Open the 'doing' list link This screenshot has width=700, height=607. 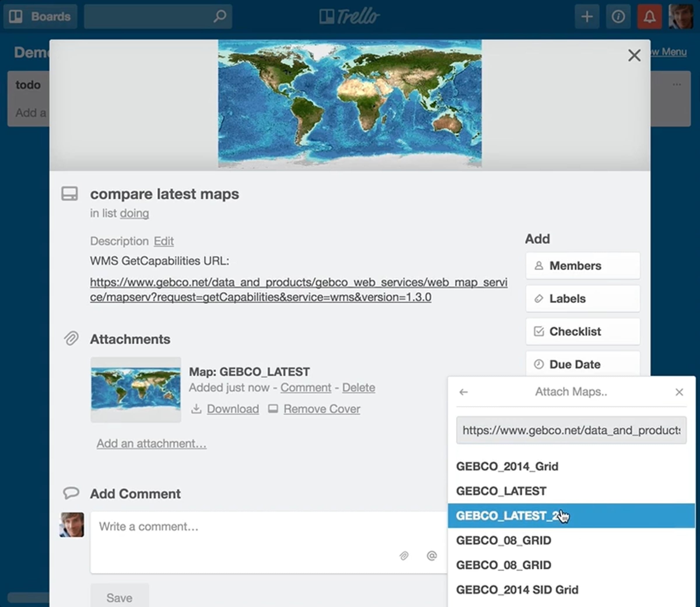pos(134,213)
